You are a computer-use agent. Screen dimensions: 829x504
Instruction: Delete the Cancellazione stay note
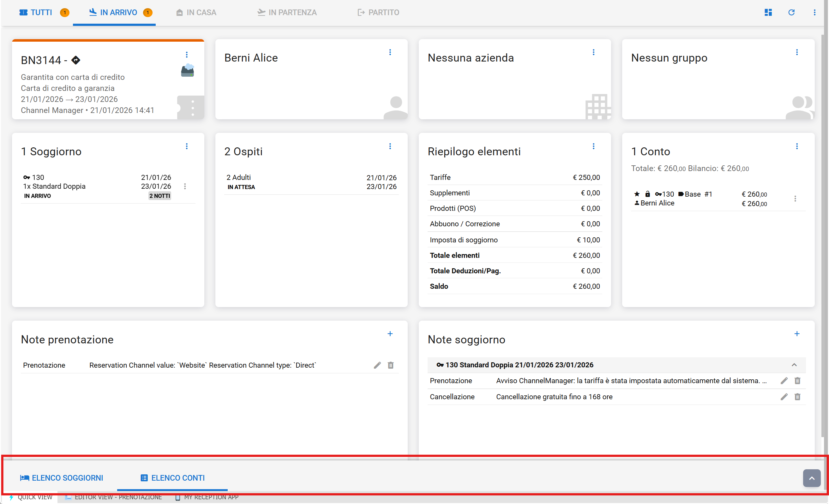click(797, 397)
